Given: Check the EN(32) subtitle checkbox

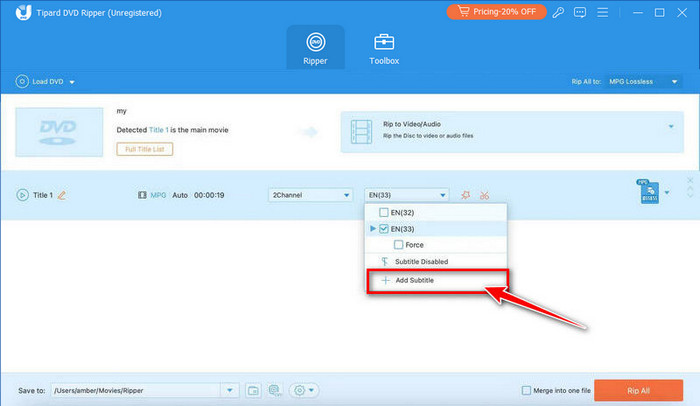Looking at the screenshot, I should [383, 213].
